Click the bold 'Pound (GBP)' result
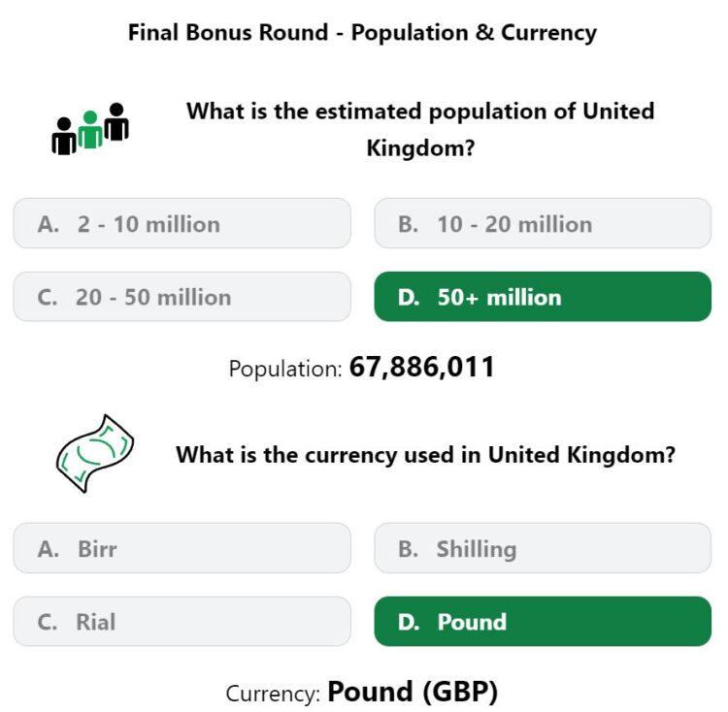The width and height of the screenshot is (728, 712). (413, 692)
